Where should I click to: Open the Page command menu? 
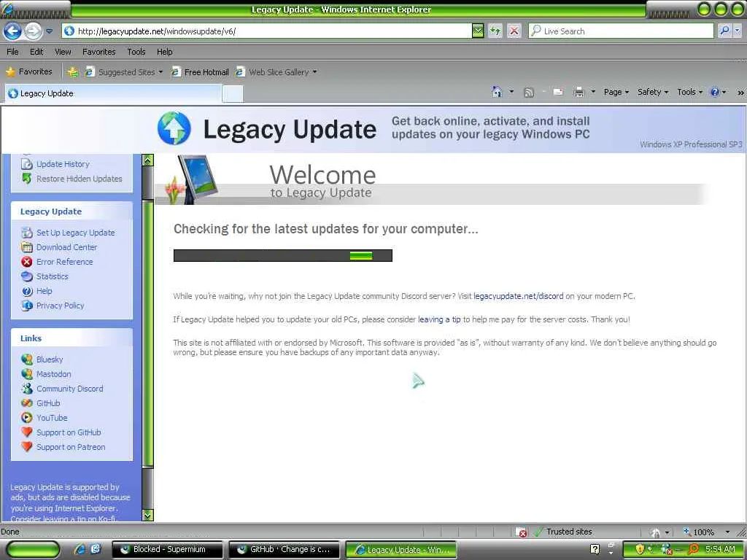tap(616, 92)
